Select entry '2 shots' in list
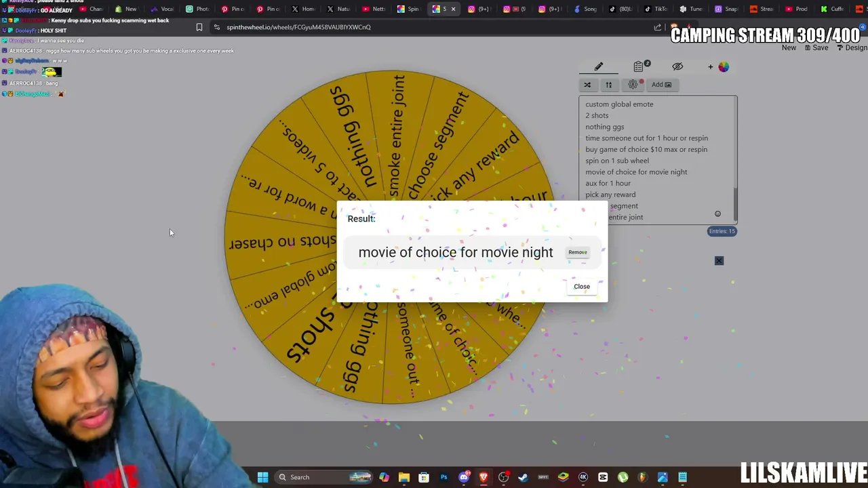Image resolution: width=868 pixels, height=488 pixels. [x=597, y=115]
